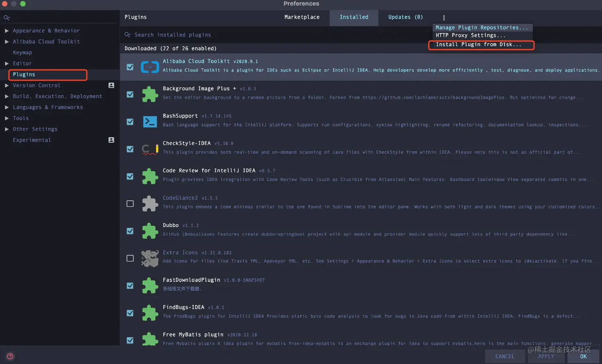Expand Build, Execution, Deployment node
This screenshot has height=364, width=602.
tap(7, 96)
